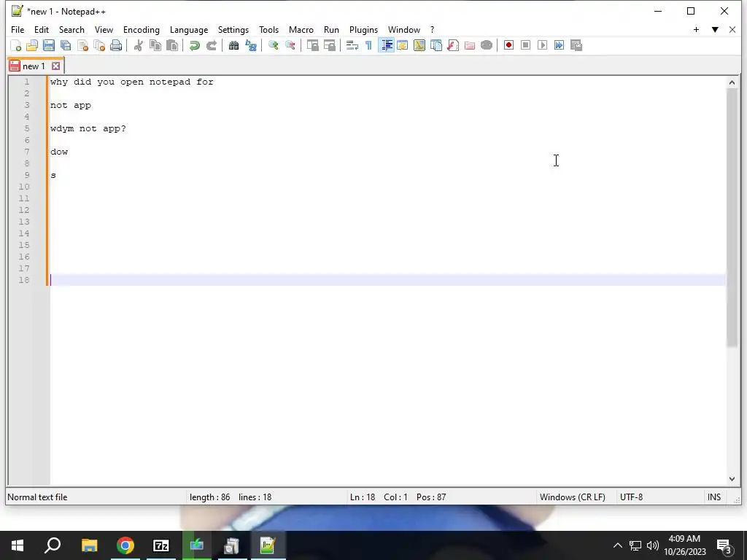Click the user defined language icon
This screenshot has width=747, height=560.
click(x=403, y=45)
